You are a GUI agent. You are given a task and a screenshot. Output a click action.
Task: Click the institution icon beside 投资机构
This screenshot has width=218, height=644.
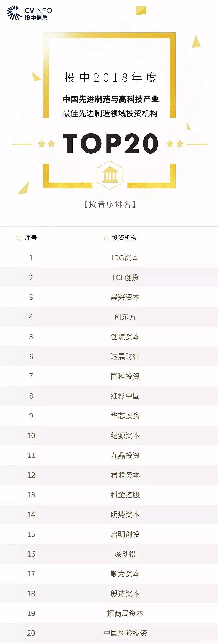(x=107, y=238)
